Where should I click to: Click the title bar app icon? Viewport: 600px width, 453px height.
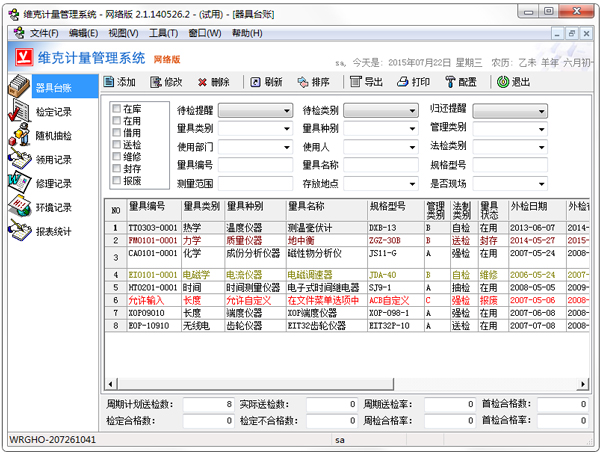tap(14, 15)
